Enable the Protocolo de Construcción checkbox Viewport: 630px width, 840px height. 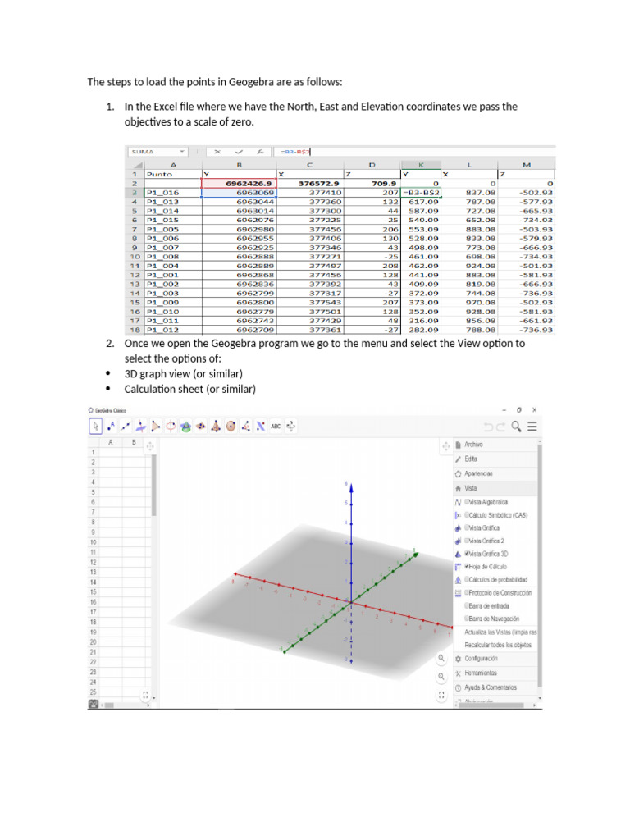coord(467,592)
